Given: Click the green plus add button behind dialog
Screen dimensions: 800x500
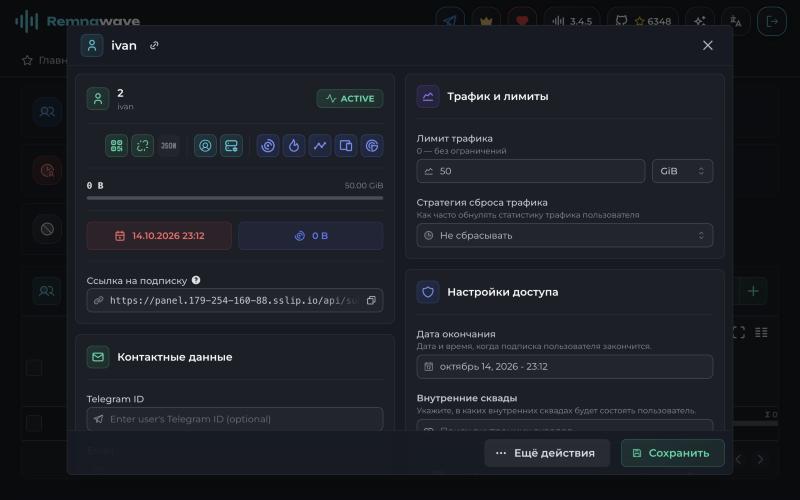Looking at the screenshot, I should (x=753, y=291).
